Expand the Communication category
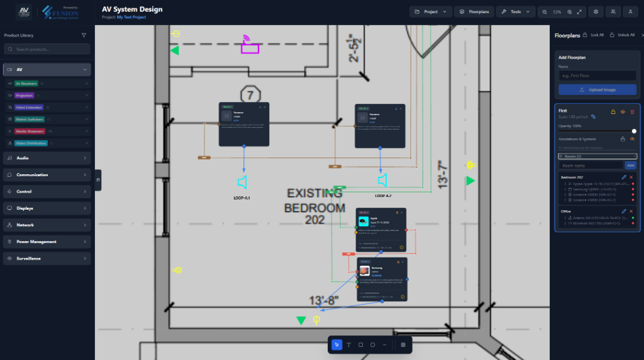644x360 pixels. 47,175
